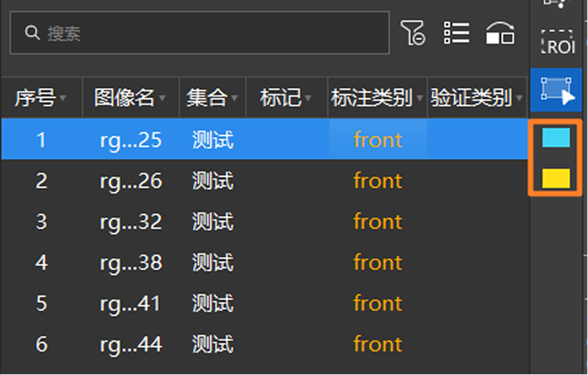Select row 2 image rg...26
Image resolution: width=588 pixels, height=375 pixels.
(x=131, y=182)
